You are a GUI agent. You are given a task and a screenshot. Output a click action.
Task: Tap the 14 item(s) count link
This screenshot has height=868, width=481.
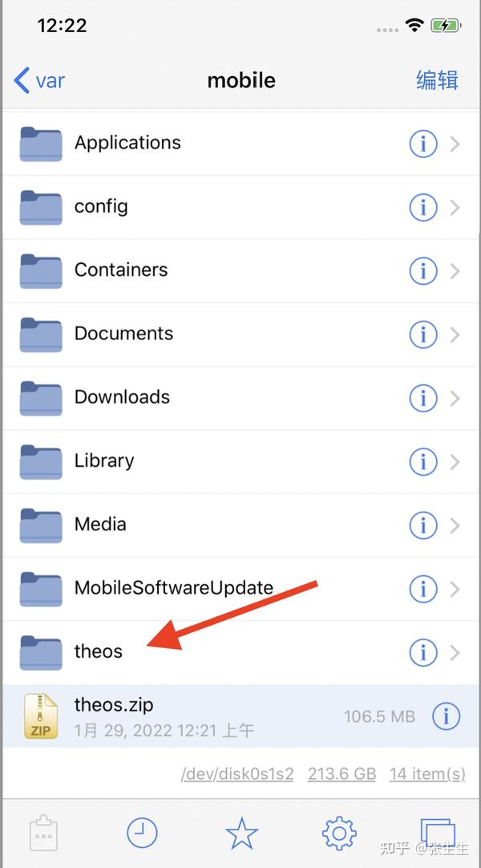tap(427, 774)
